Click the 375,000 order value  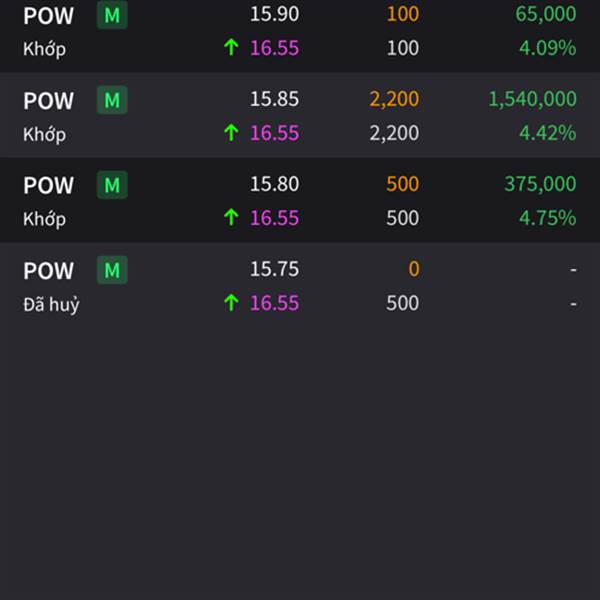click(x=540, y=184)
